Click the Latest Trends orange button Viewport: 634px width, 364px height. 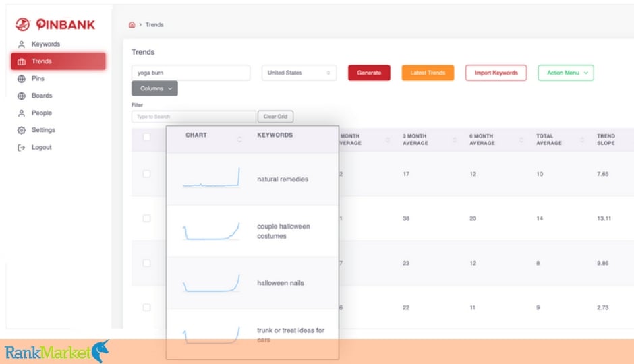(x=428, y=73)
